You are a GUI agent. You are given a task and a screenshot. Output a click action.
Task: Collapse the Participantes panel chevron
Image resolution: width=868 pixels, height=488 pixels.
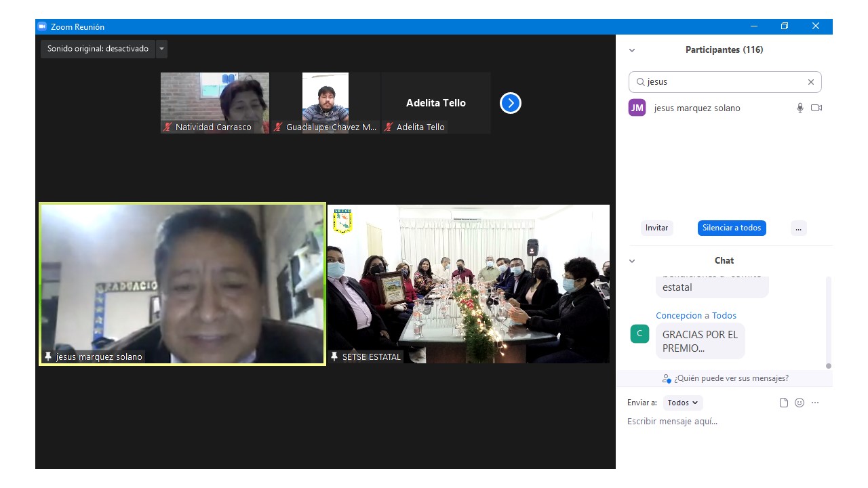pos(632,50)
